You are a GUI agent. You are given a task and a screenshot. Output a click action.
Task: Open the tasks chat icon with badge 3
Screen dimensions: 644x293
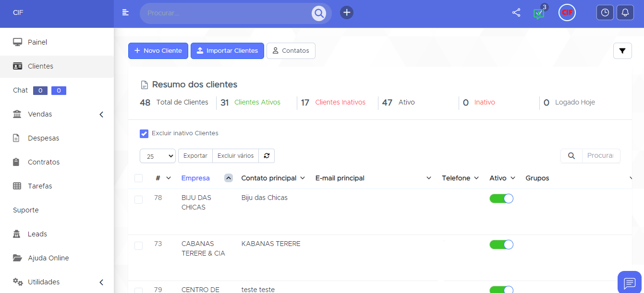pos(539,13)
